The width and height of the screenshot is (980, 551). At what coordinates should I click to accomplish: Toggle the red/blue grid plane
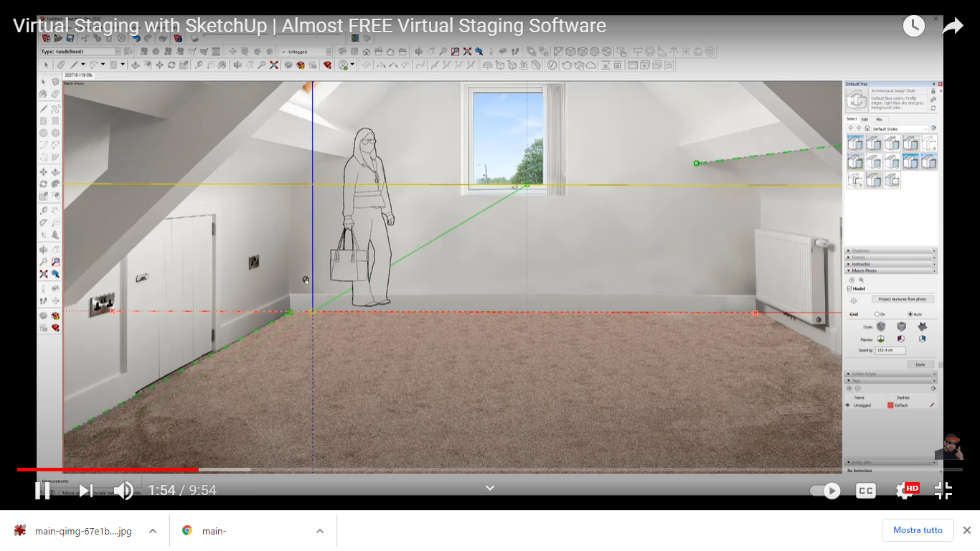(902, 339)
